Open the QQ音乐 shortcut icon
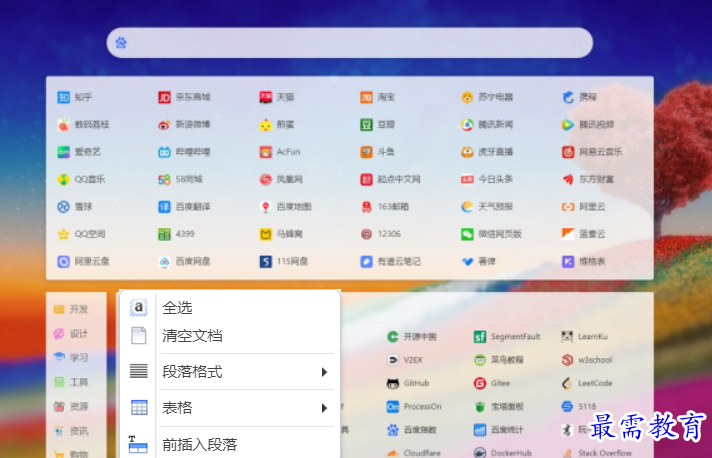Image resolution: width=712 pixels, height=458 pixels. 63,179
